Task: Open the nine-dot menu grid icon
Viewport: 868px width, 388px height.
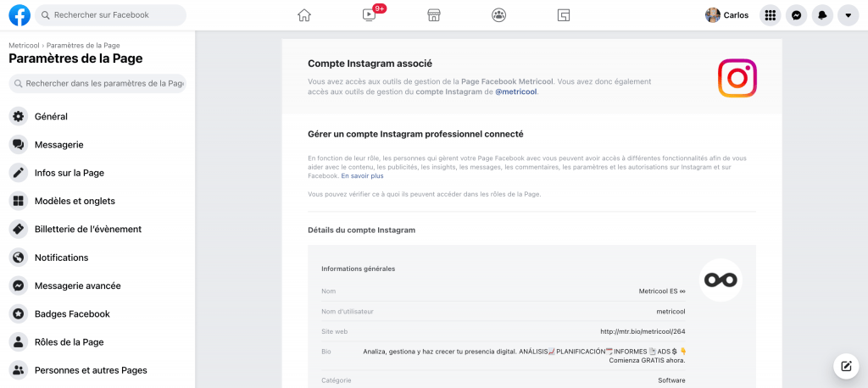Action: 770,15
